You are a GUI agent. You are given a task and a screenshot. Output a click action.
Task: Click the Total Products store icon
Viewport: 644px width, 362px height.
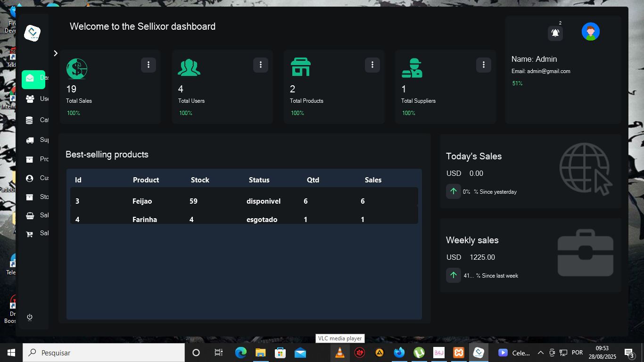(x=301, y=67)
